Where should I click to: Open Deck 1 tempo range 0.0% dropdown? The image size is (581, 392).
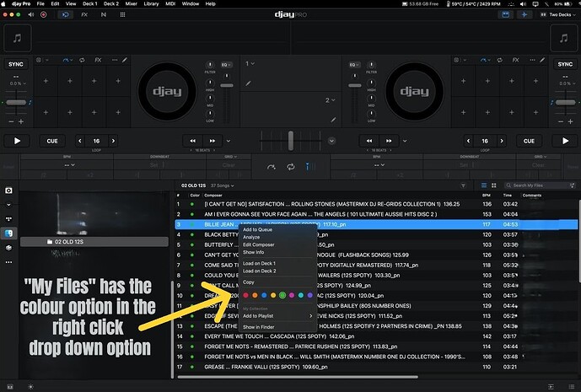coord(18,83)
